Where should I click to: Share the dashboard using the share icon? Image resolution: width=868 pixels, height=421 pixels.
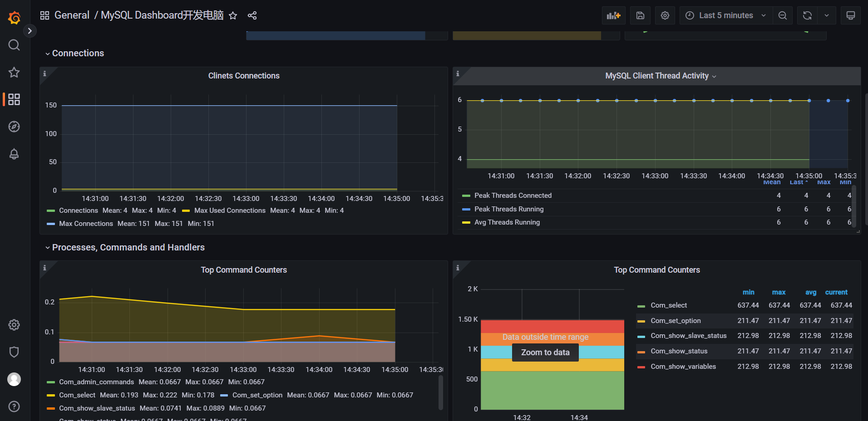click(252, 15)
